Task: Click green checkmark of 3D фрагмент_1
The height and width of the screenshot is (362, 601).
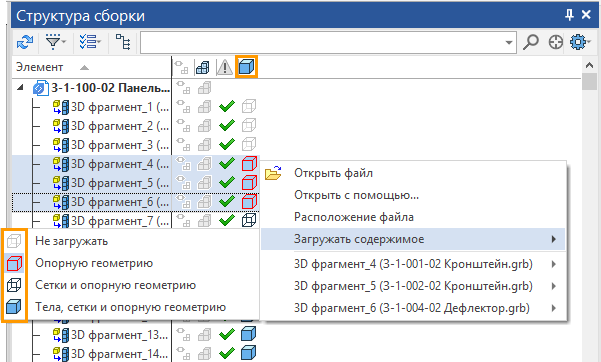Action: pyautogui.click(x=227, y=107)
